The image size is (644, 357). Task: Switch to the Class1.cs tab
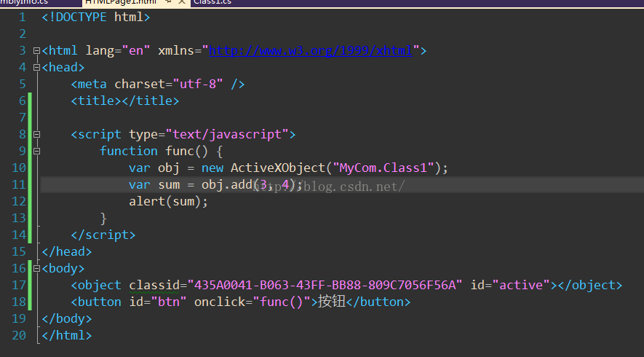click(x=212, y=2)
